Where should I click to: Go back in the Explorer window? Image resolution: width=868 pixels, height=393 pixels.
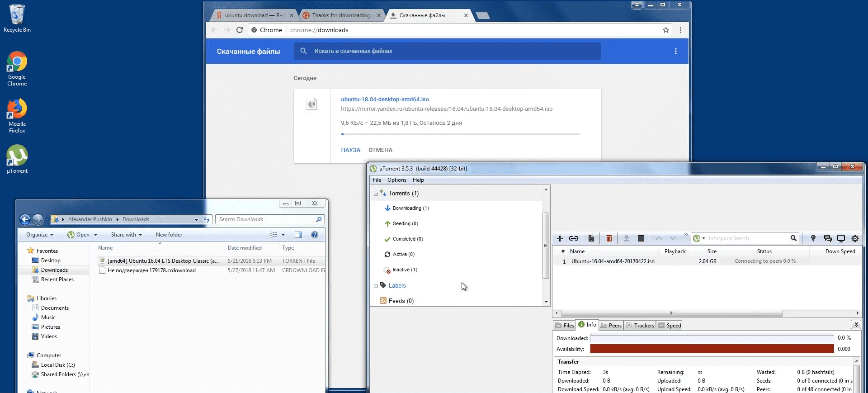tap(25, 219)
